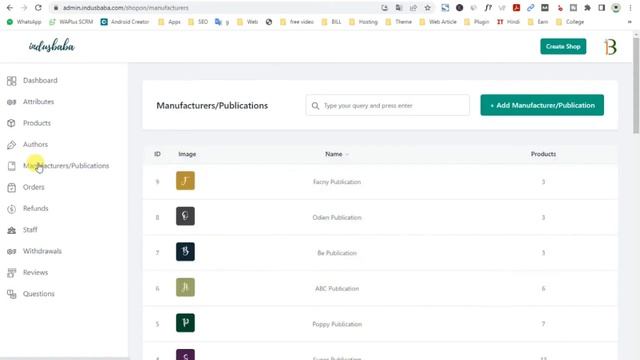The image size is (640, 360).
Task: Click the browser address bar
Action: point(216,8)
